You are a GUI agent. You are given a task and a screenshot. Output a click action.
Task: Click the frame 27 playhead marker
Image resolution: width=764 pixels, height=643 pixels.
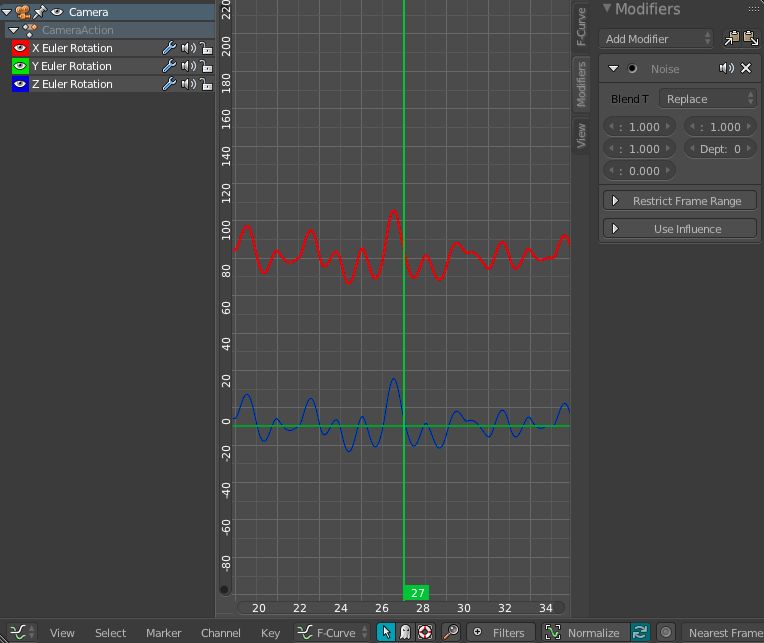pyautogui.click(x=417, y=592)
